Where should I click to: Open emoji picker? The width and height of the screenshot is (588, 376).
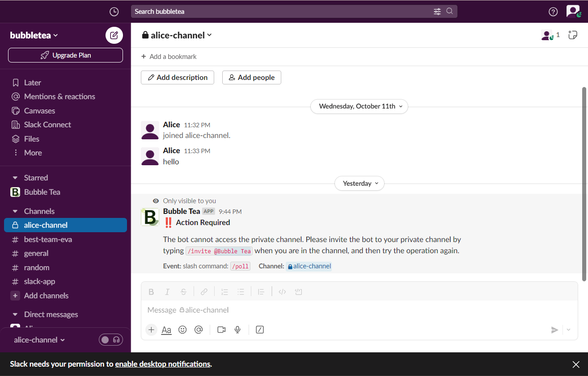click(182, 330)
